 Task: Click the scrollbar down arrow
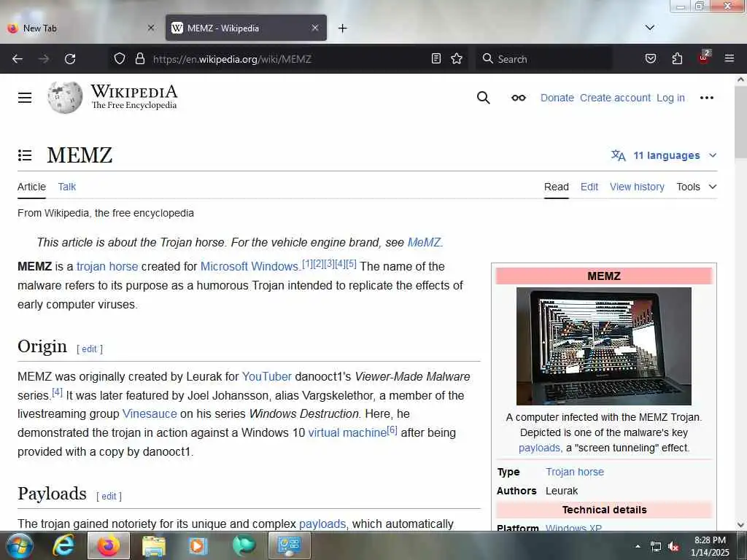[740, 525]
